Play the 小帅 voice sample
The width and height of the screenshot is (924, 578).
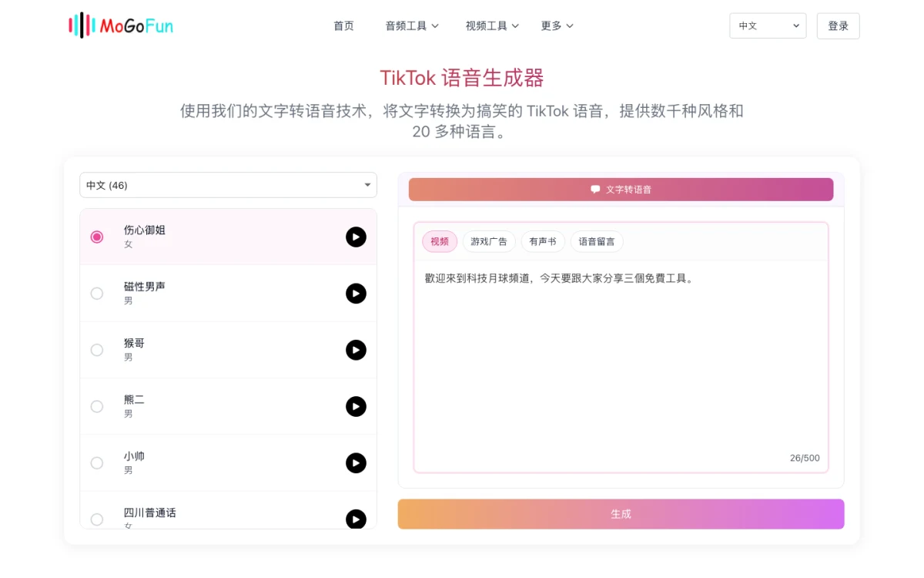[356, 463]
